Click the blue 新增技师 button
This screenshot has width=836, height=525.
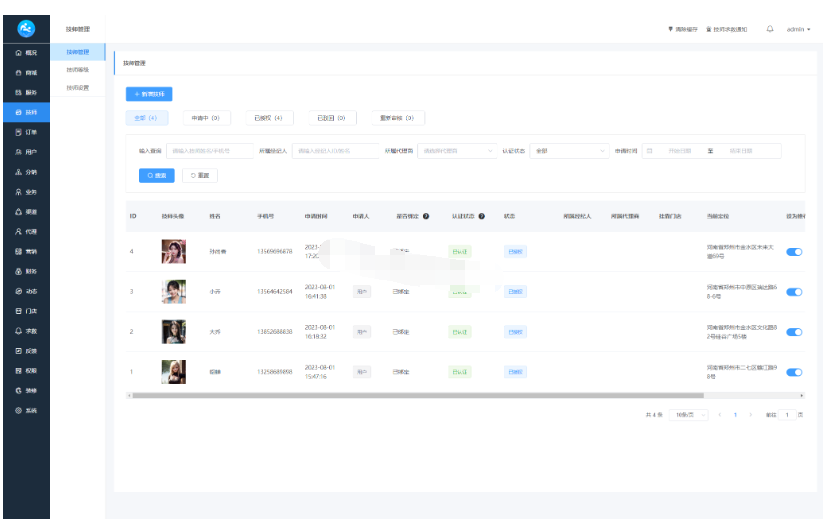(x=150, y=94)
